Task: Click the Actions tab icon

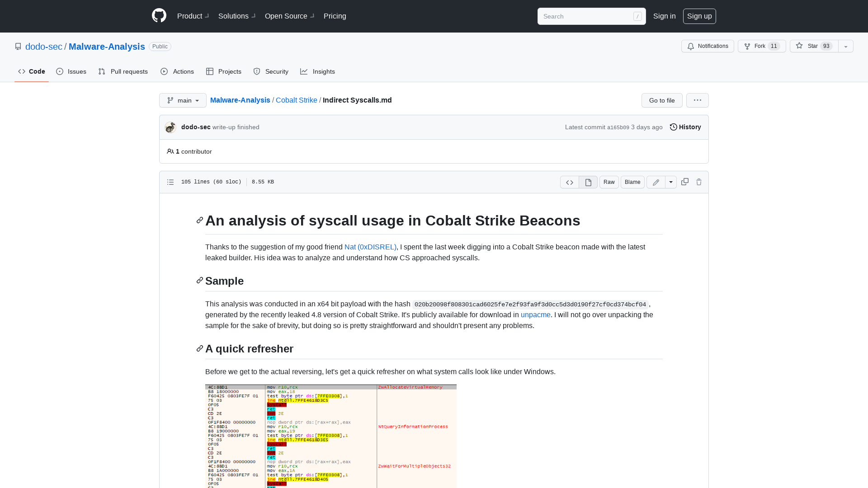Action: click(164, 71)
